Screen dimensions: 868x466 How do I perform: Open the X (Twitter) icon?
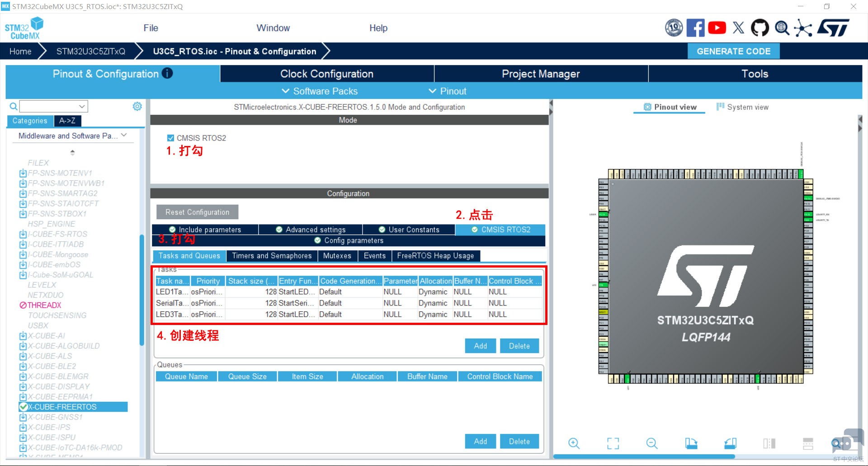click(x=738, y=28)
